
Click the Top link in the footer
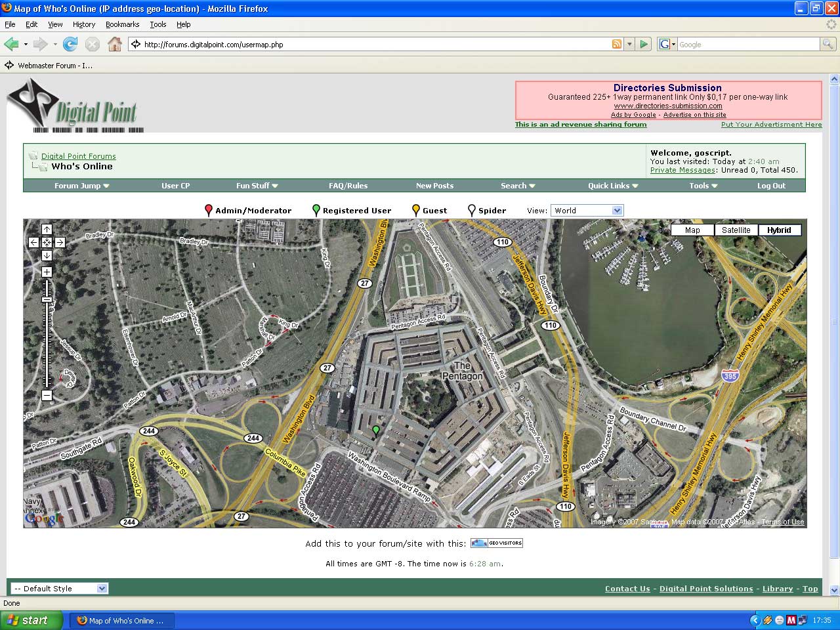pos(810,589)
